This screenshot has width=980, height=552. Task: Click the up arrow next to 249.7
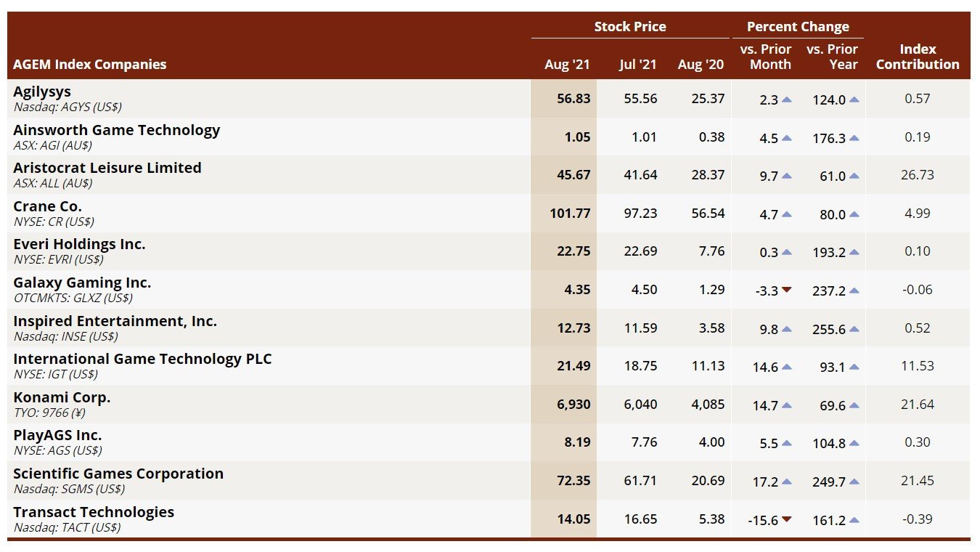pyautogui.click(x=854, y=482)
